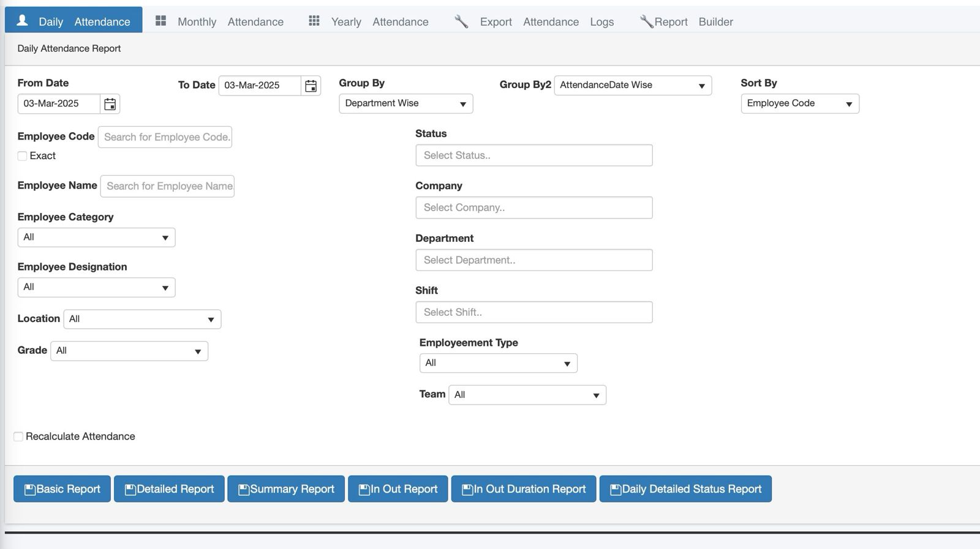This screenshot has height=549, width=980.
Task: Open the From Date calendar picker icon
Action: click(x=110, y=104)
